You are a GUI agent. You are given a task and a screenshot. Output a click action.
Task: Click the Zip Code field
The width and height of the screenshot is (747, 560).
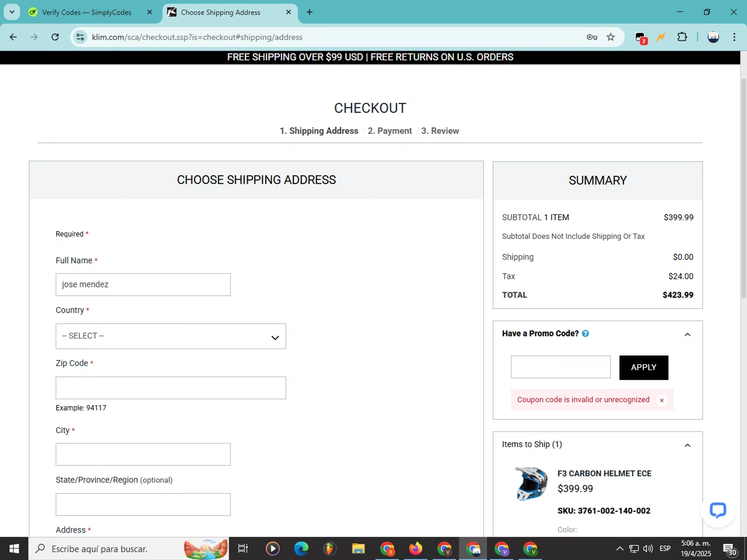coord(171,388)
